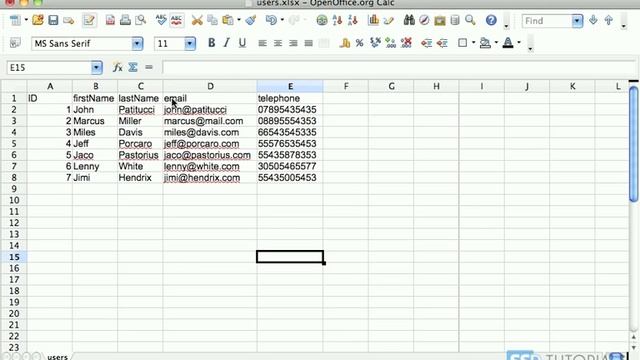Open a file with the folder icon
640x360 pixels.
click(38, 20)
